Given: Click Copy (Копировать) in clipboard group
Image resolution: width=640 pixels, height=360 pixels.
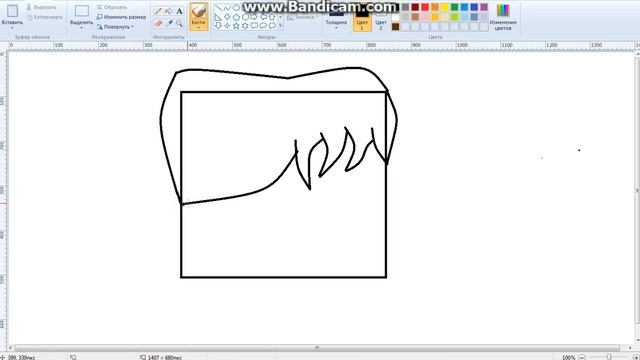Looking at the screenshot, I should (x=44, y=17).
